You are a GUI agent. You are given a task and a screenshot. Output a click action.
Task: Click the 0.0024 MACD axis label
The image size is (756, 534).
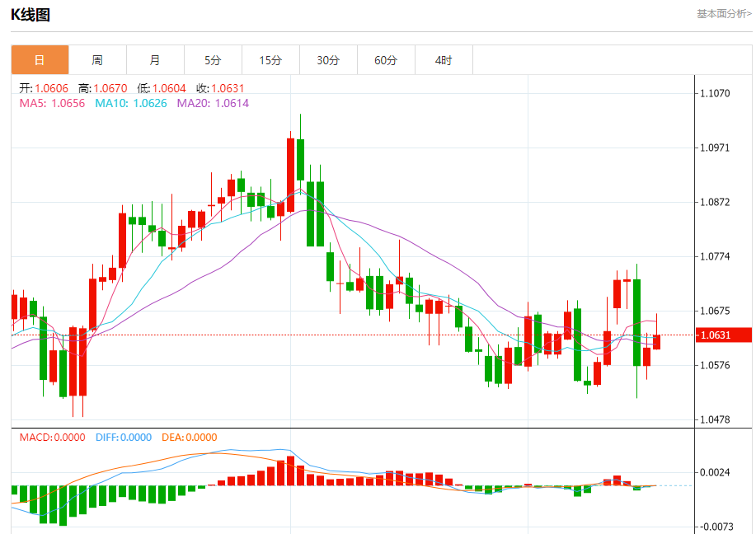point(715,472)
